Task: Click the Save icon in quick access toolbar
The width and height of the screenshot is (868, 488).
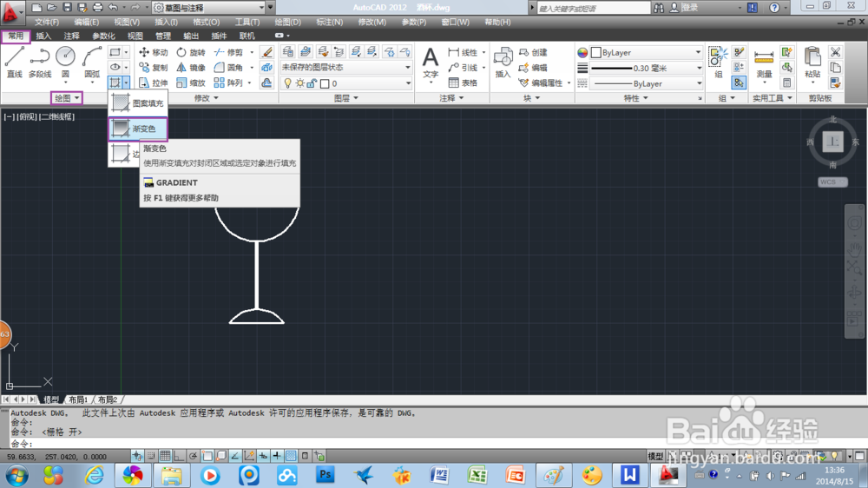Action: pos(67,8)
